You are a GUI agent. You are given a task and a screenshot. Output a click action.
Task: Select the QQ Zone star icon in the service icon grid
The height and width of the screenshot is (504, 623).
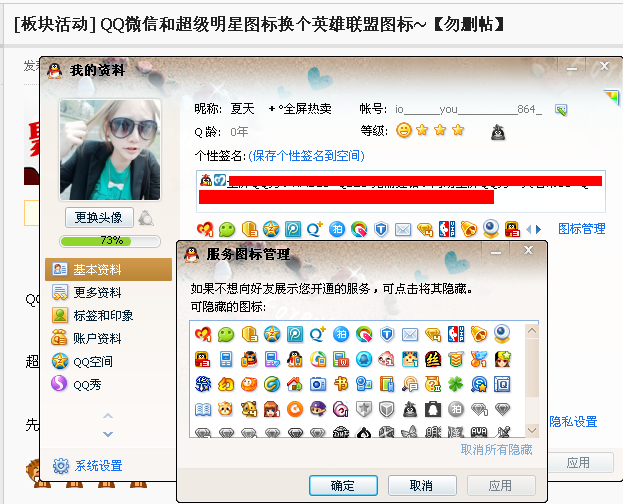272,334
